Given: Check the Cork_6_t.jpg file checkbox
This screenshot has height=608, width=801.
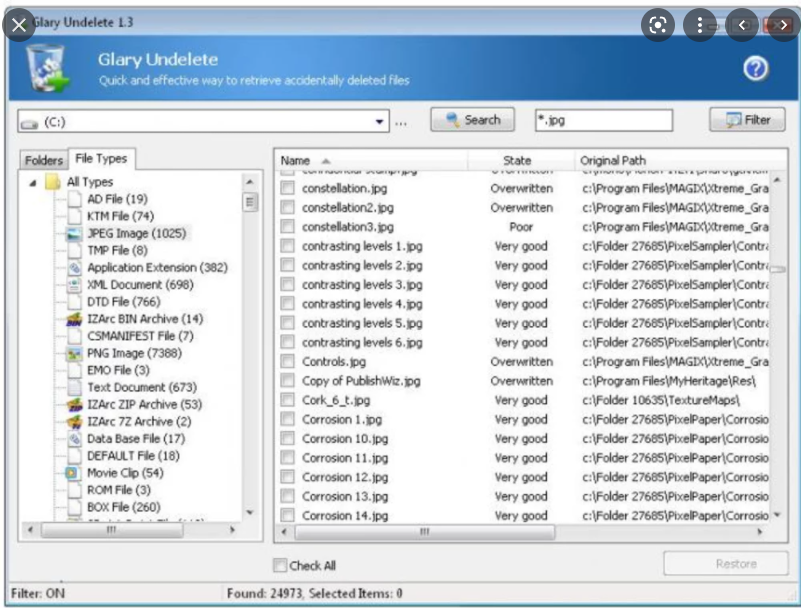Looking at the screenshot, I should 288,400.
